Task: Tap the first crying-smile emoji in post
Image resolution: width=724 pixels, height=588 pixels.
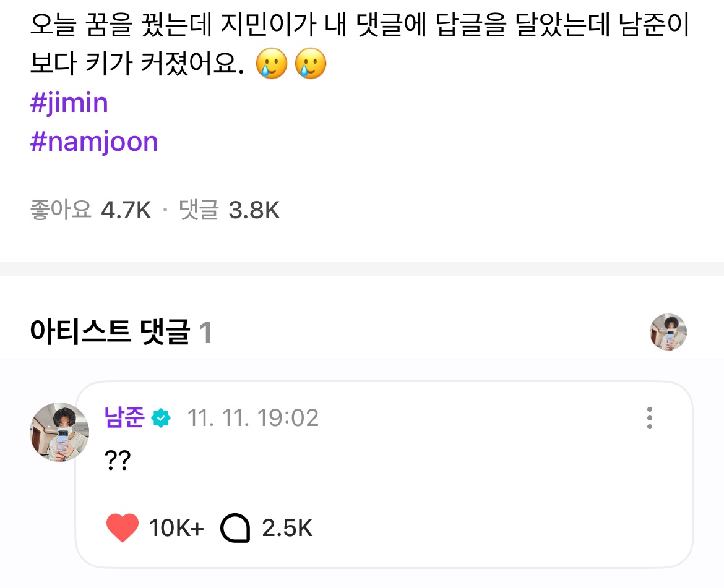Action: [x=273, y=64]
